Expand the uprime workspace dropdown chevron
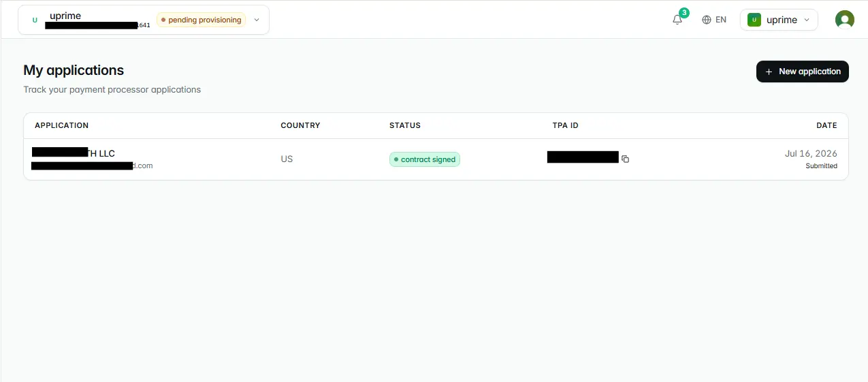Viewport: 868px width, 382px height. click(x=807, y=20)
